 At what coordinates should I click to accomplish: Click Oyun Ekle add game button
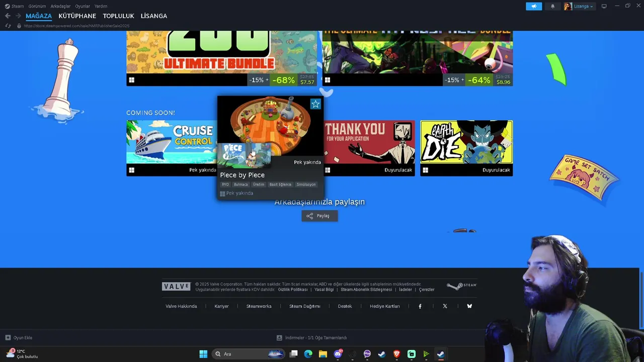click(19, 338)
